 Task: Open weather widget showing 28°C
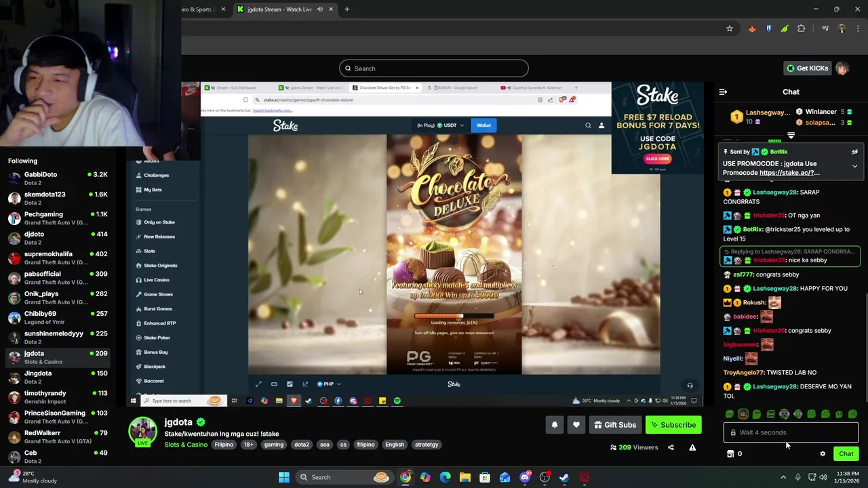[31, 477]
